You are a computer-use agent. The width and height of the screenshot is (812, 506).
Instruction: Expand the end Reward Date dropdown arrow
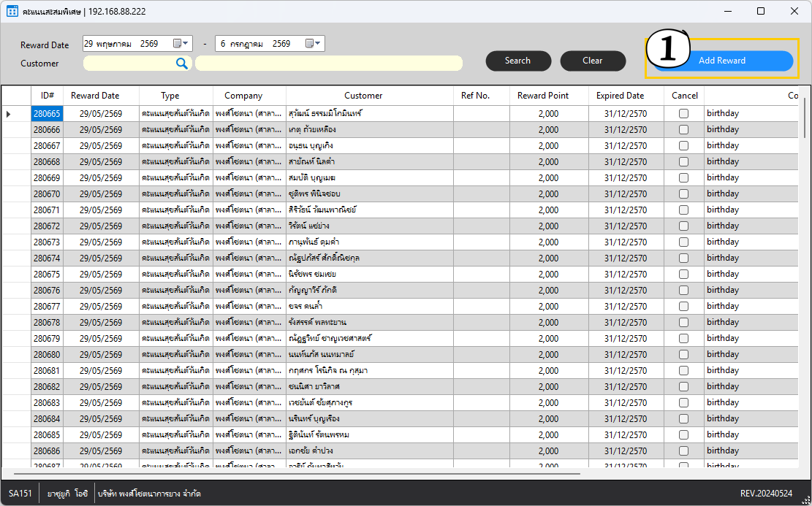[x=317, y=44]
